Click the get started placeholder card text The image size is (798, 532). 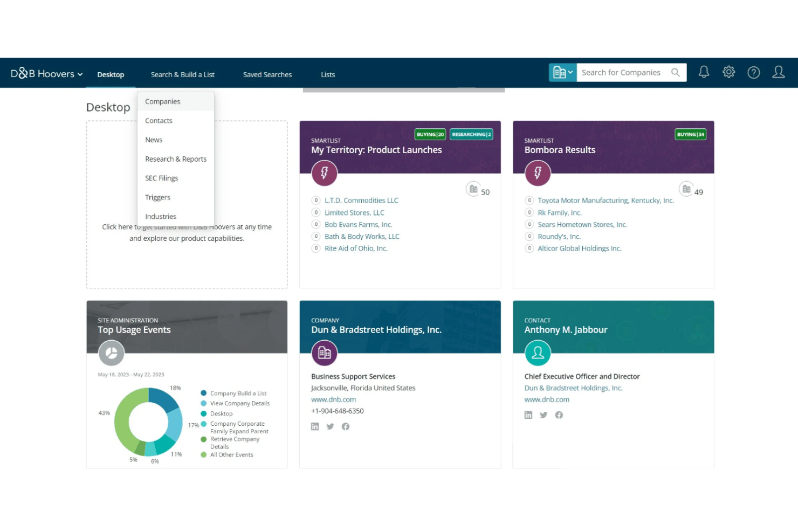187,232
